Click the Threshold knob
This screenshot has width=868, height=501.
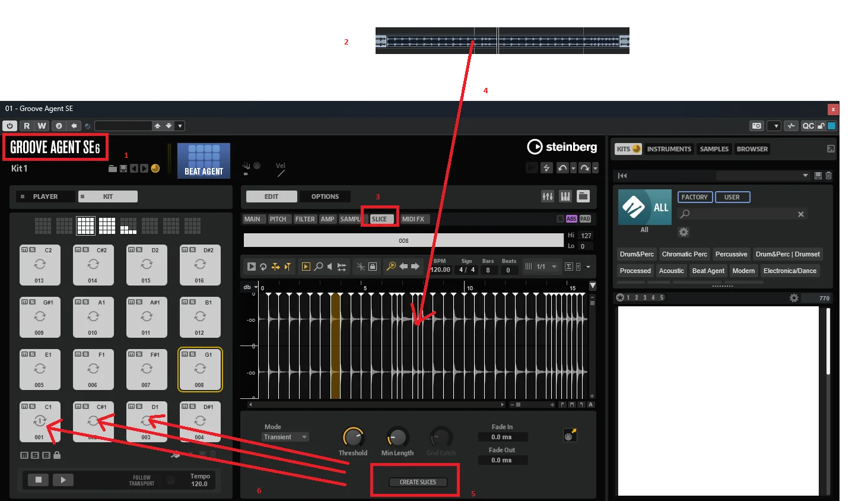[x=353, y=437]
